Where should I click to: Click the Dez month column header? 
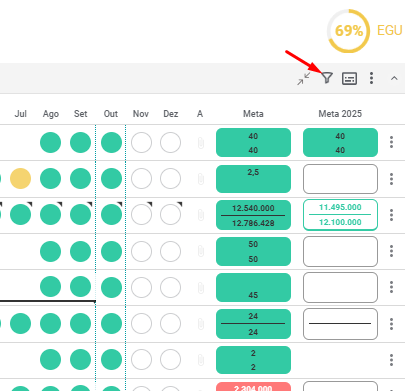tap(170, 114)
